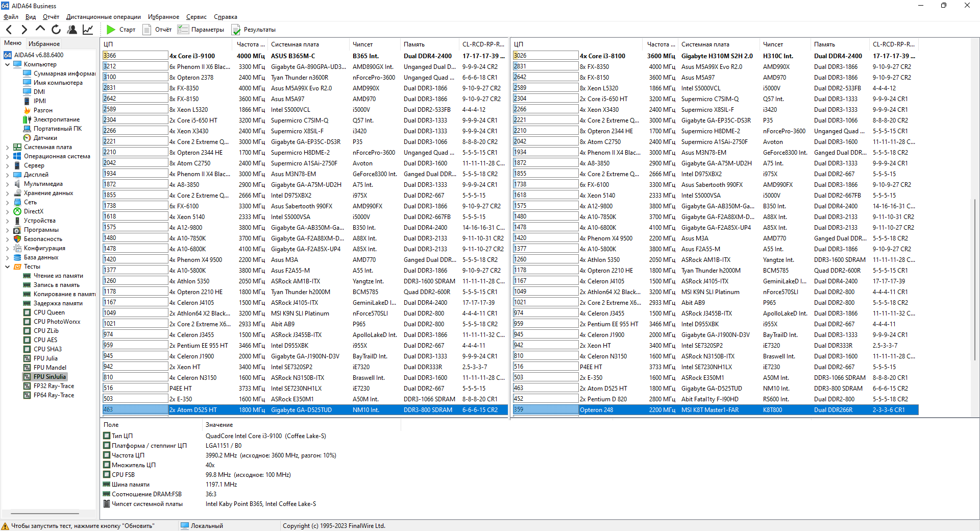Expand the Системная плата tree node
The height and width of the screenshot is (531, 980).
point(7,147)
